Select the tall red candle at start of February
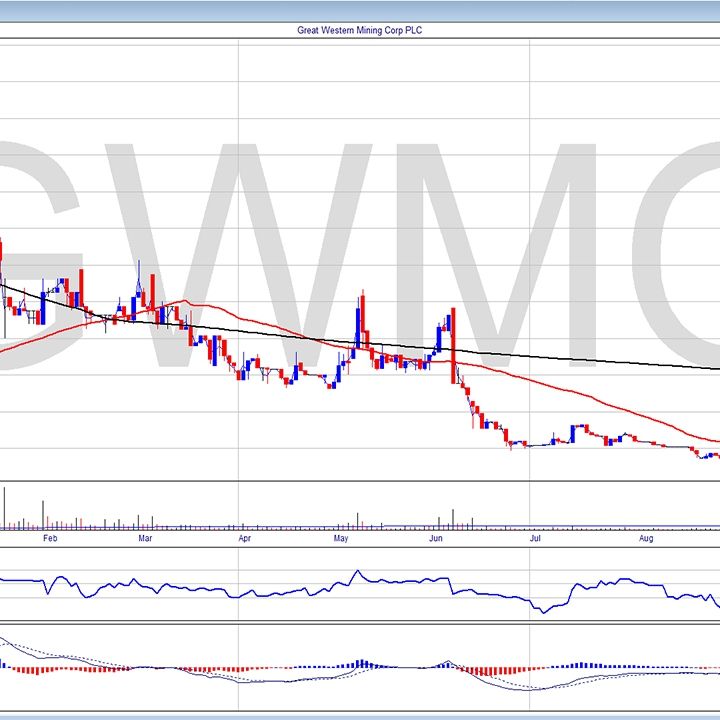720x720 pixels. [x=82, y=290]
